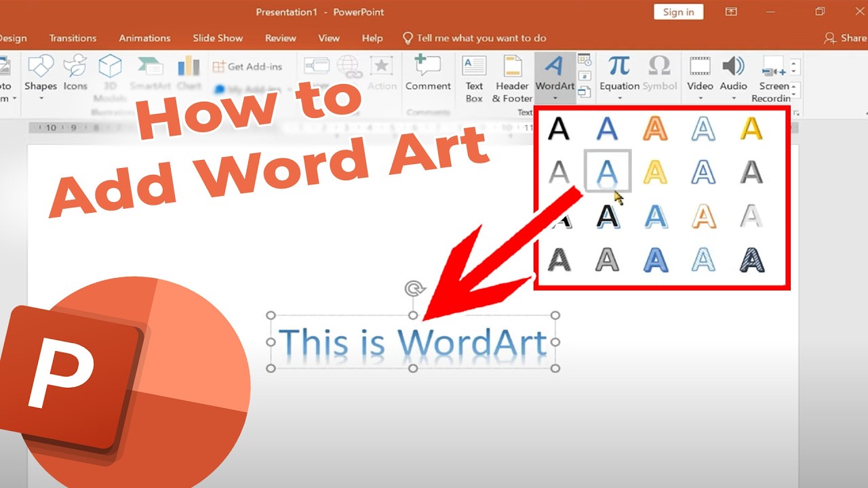
Task: Click the Share button
Action: point(846,38)
